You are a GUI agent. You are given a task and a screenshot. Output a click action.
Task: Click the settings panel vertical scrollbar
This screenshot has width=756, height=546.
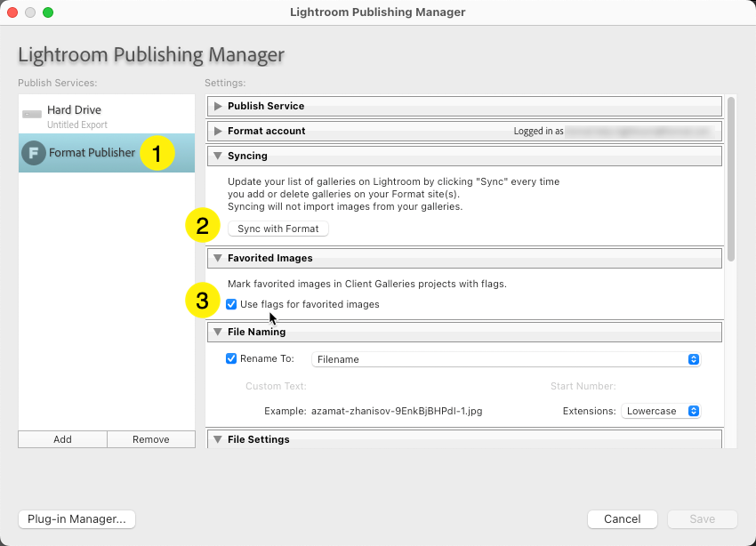point(731,178)
